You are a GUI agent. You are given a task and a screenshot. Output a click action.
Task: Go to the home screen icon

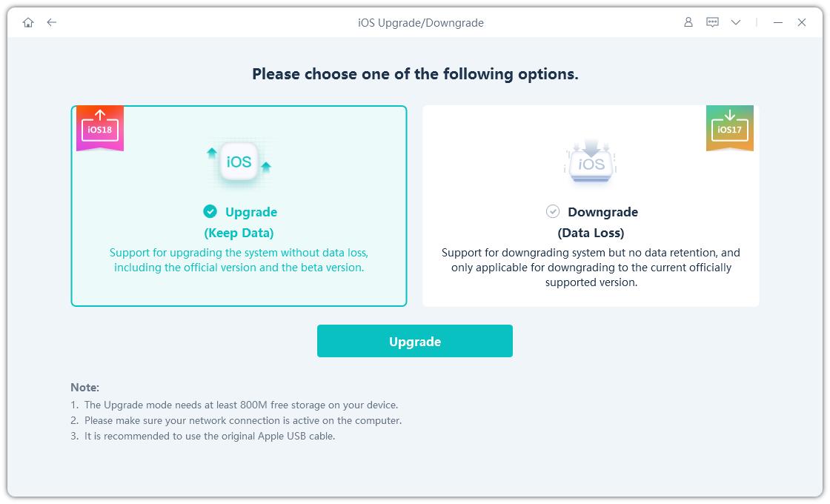click(x=28, y=22)
